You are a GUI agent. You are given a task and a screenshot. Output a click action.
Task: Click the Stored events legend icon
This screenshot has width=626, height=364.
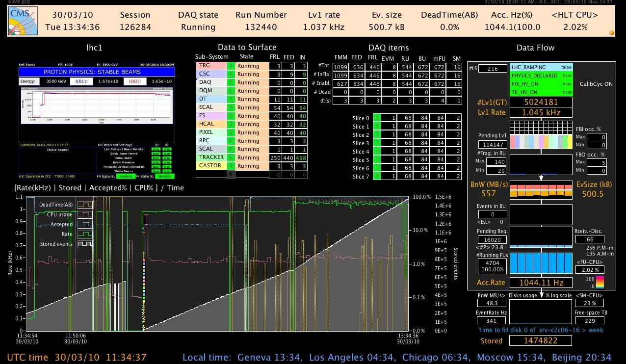85,244
